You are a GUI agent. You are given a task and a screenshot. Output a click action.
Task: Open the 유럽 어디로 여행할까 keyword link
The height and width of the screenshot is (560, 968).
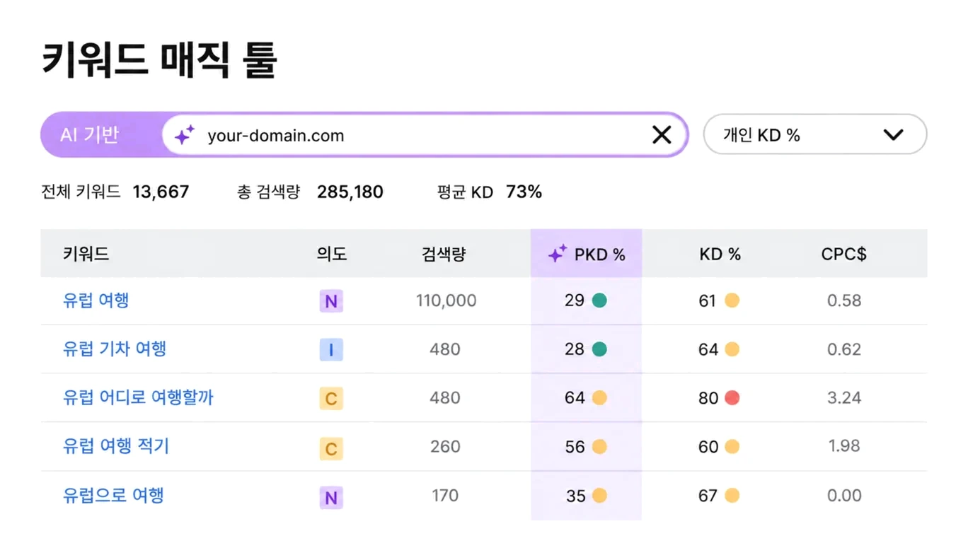pos(138,397)
